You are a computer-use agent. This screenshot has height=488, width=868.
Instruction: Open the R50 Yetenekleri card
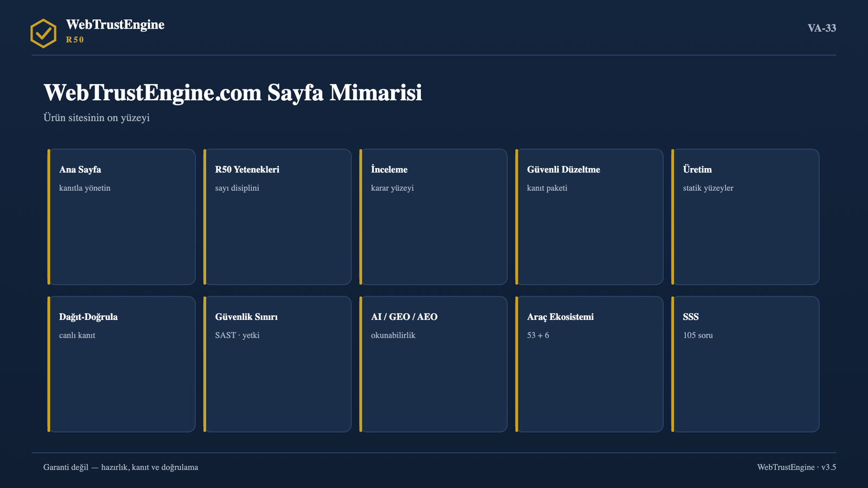click(x=277, y=217)
